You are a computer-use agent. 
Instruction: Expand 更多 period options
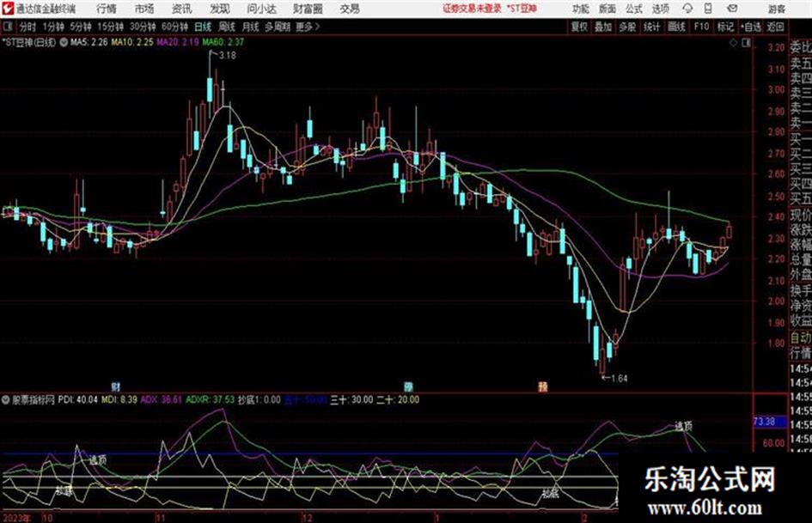click(308, 27)
